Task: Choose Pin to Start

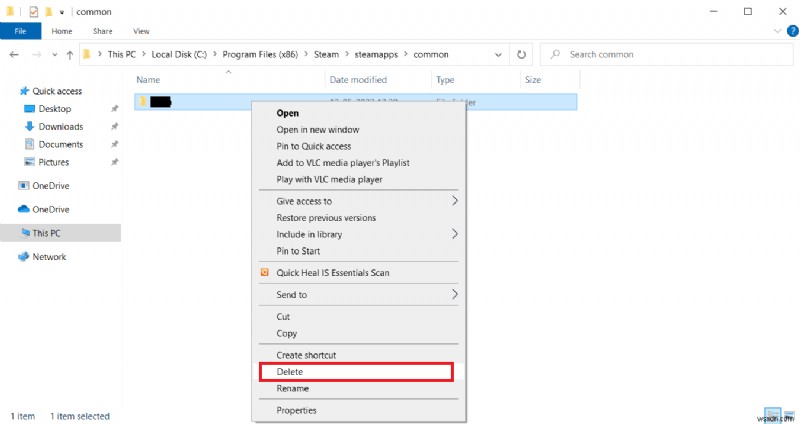Action: (x=298, y=251)
